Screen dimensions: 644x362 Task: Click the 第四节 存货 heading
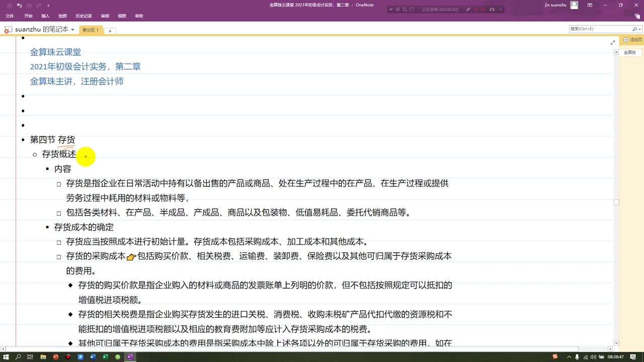click(x=52, y=140)
